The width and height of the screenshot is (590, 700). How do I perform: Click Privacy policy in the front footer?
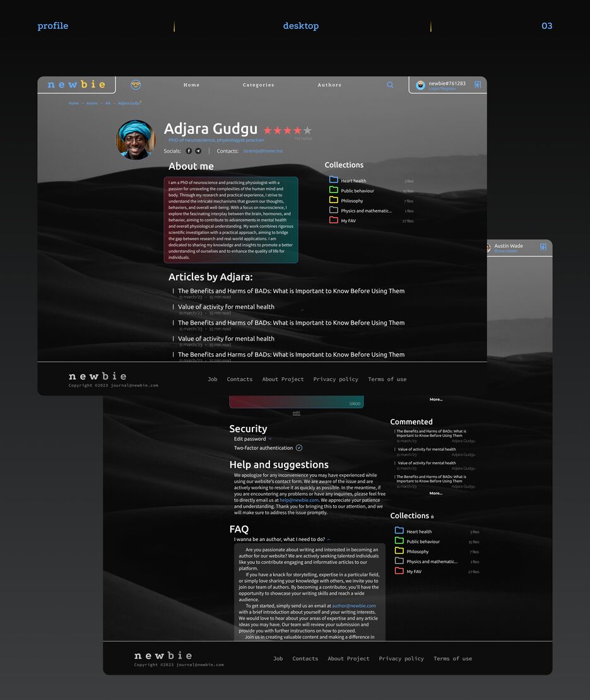click(336, 379)
